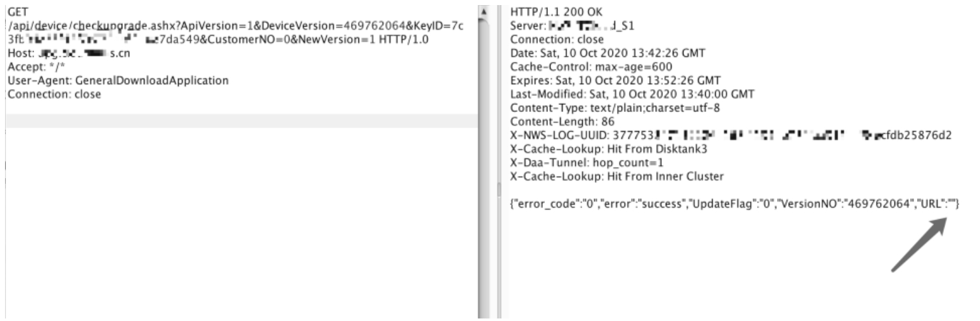Viewport: 980px width, 321px height.
Task: Click the Server header in the response
Action: click(x=572, y=26)
